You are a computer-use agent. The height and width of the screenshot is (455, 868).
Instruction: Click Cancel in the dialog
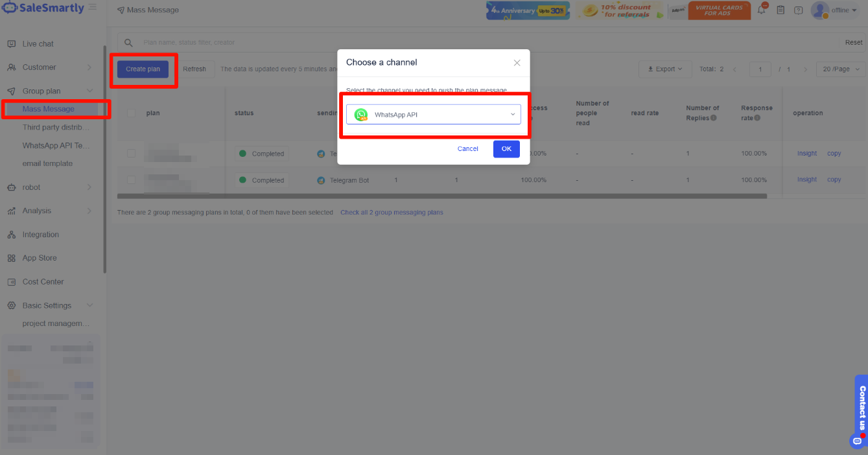click(x=468, y=149)
